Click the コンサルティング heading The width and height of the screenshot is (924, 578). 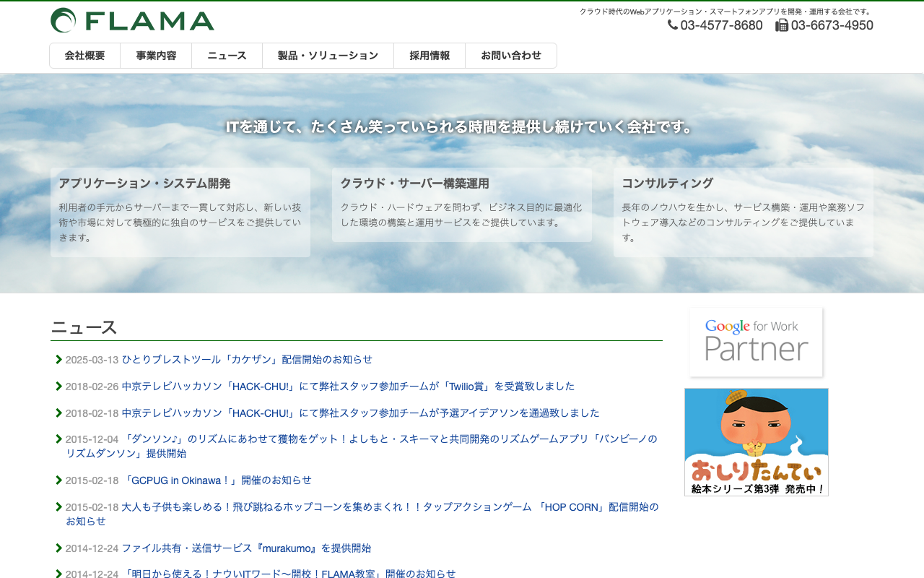pos(667,184)
